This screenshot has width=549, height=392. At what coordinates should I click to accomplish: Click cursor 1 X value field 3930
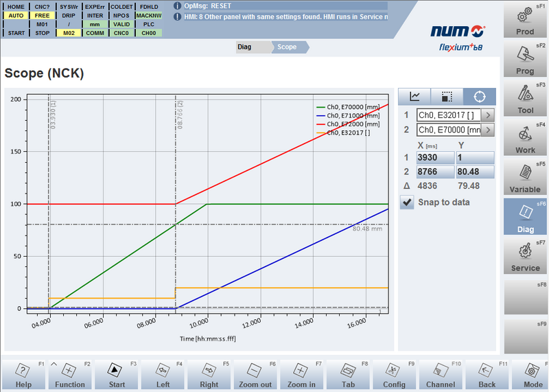click(x=434, y=159)
